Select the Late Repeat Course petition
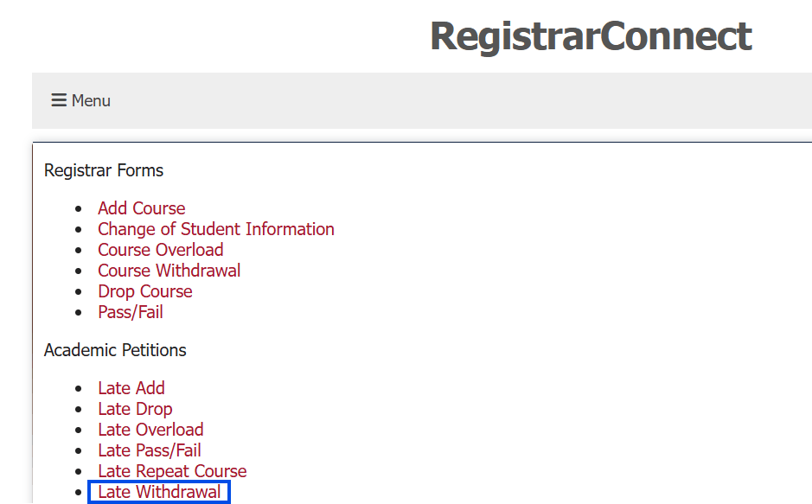812x504 pixels. click(171, 471)
